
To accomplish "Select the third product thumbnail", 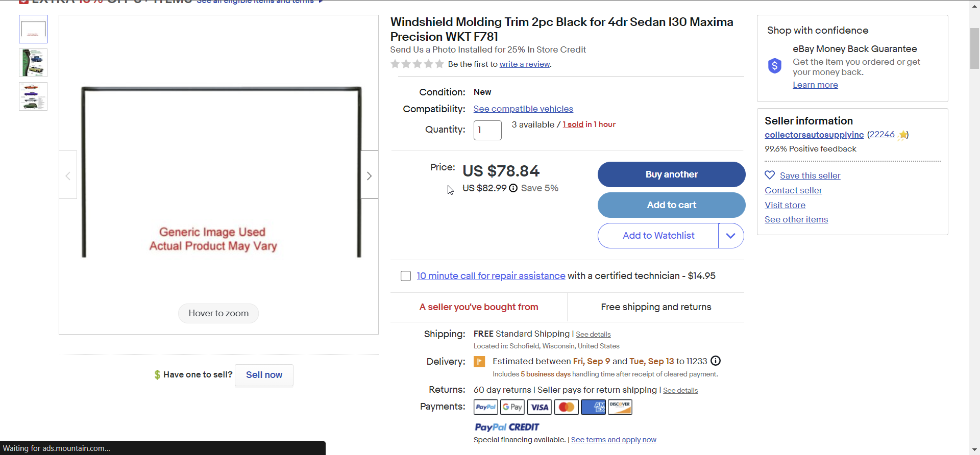I will click(33, 96).
